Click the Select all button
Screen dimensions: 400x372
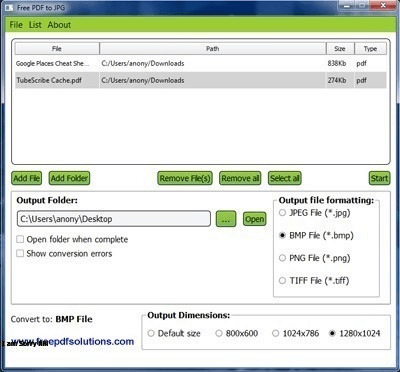coord(285,178)
